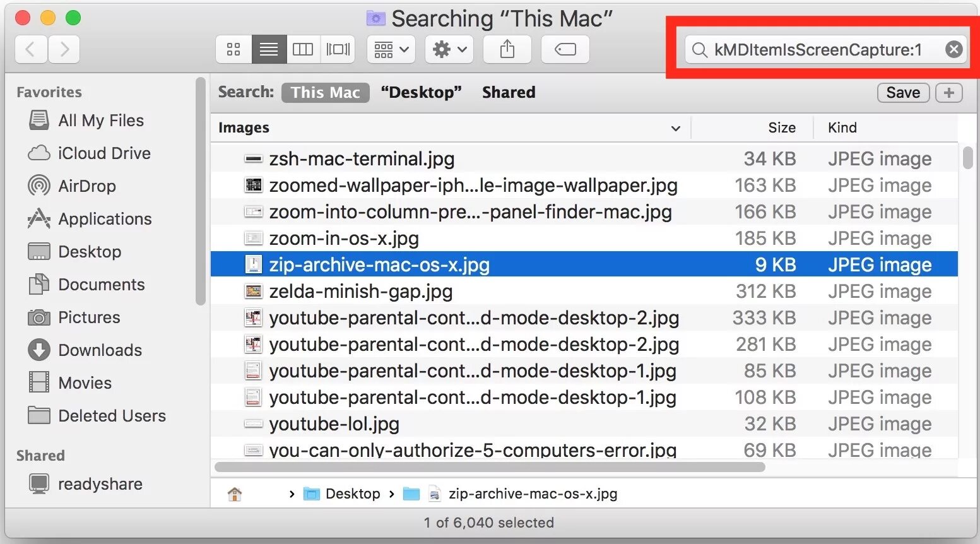Image resolution: width=980 pixels, height=544 pixels.
Task: Sort by the Kind column header
Action: coord(886,127)
